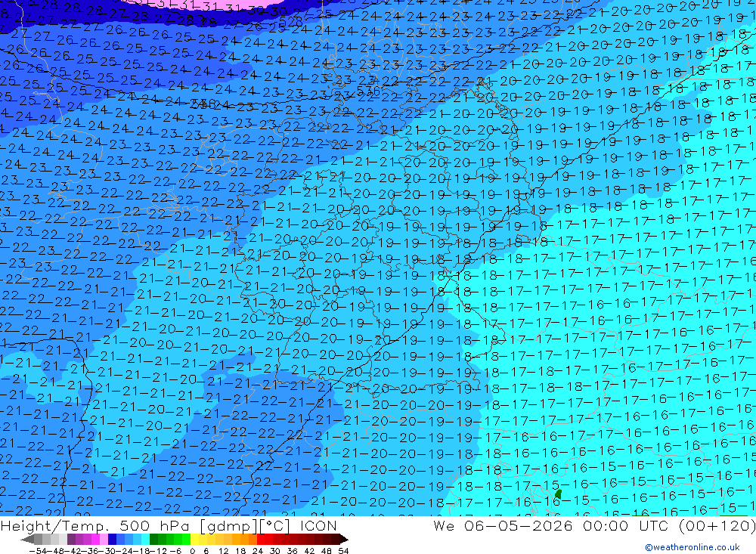Click the small green marker near map bottom
The width and height of the screenshot is (756, 554).
(x=559, y=494)
